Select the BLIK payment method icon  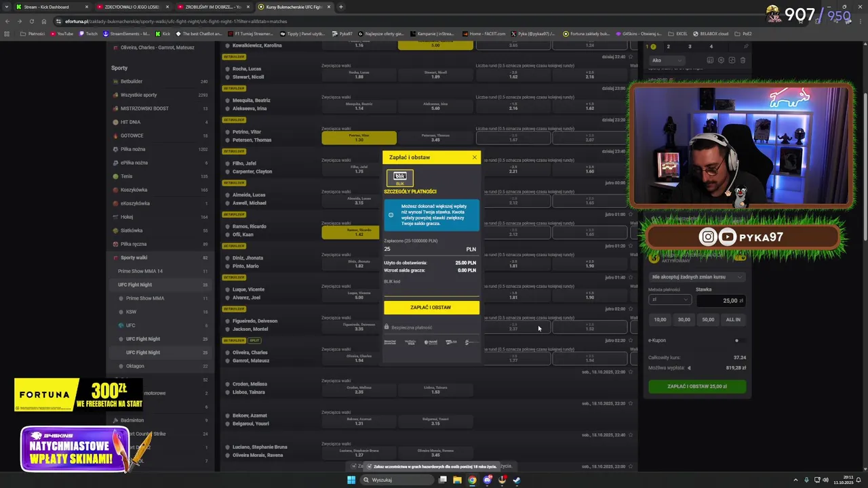[x=399, y=178]
